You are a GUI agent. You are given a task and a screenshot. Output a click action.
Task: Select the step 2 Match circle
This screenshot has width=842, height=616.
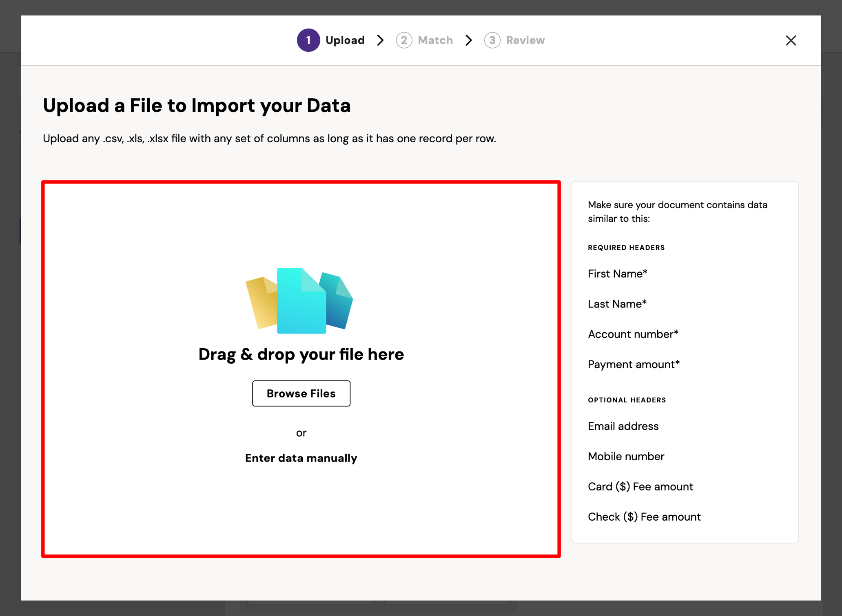404,40
